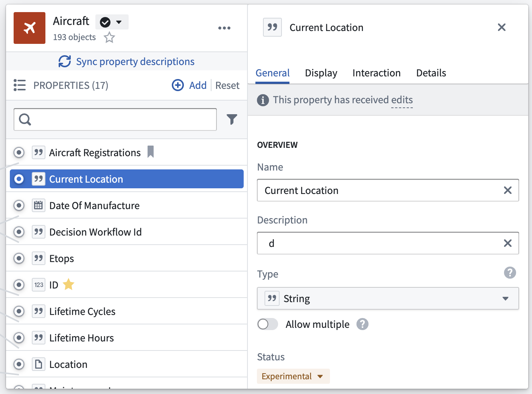
Task: Toggle radio button for Lifetime Hours
Action: click(19, 338)
